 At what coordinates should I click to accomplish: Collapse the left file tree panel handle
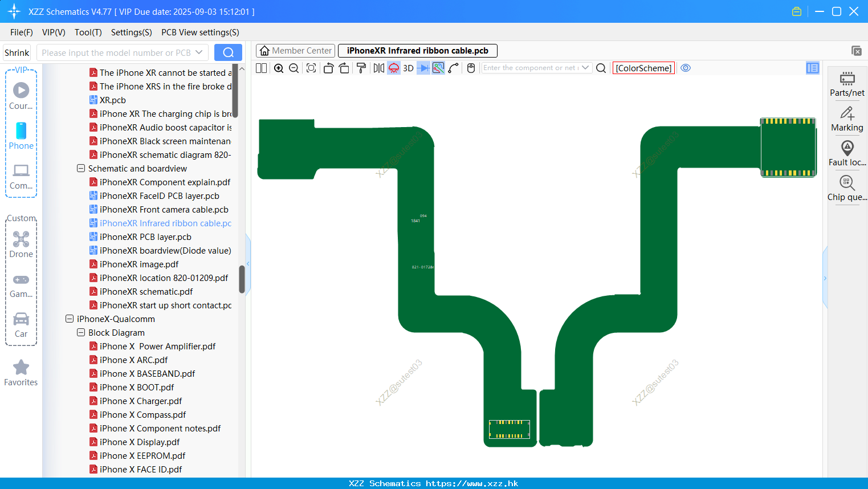[248, 263]
